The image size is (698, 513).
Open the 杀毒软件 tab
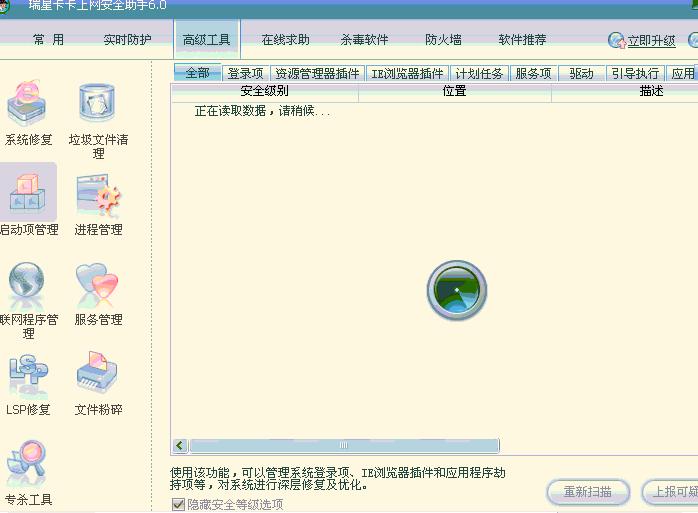(364, 40)
